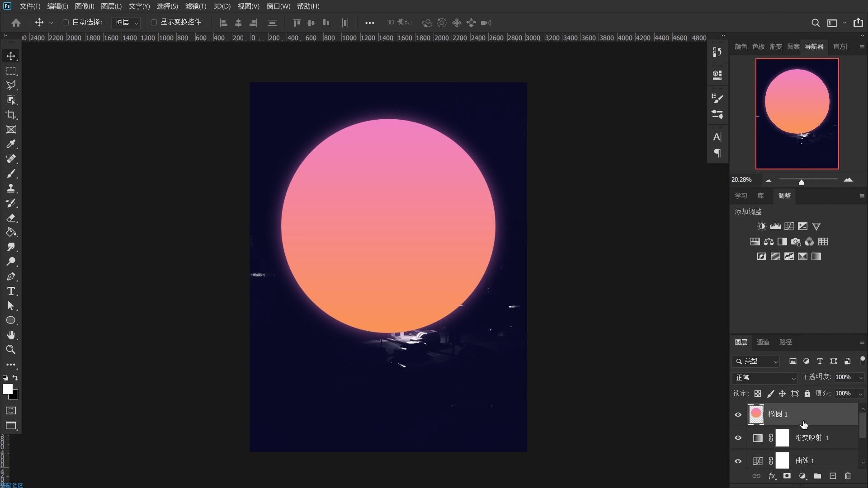Select the Smudge tool
Image resolution: width=868 pixels, height=488 pixels.
coord(11,247)
